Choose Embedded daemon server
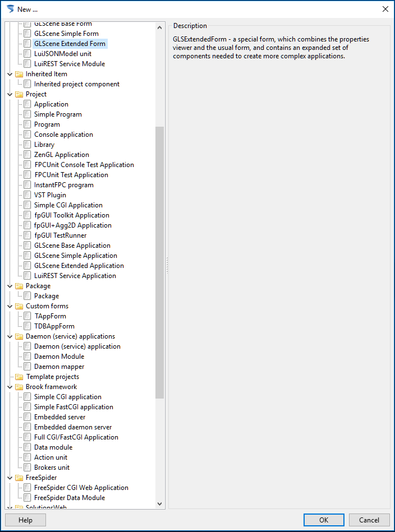The image size is (395, 532). pos(73,427)
